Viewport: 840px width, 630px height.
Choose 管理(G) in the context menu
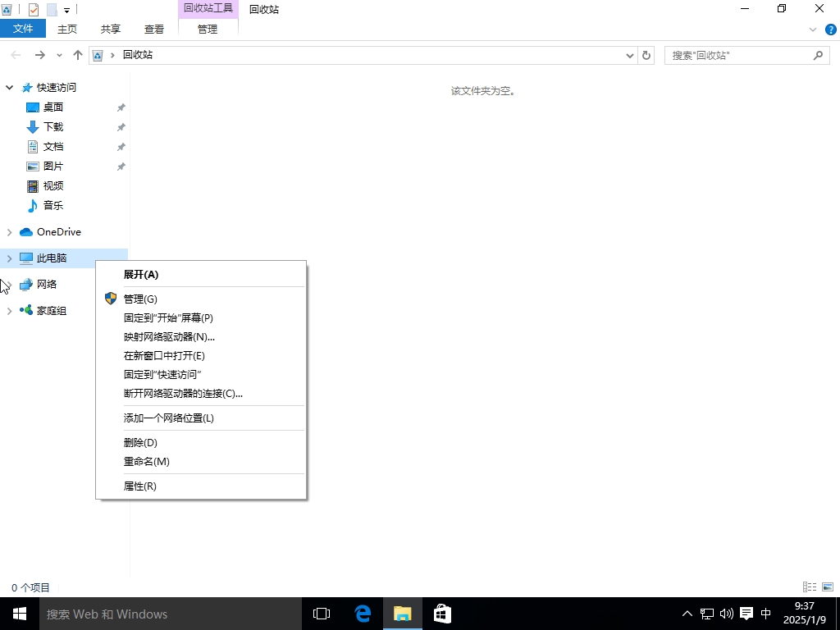[x=140, y=299]
